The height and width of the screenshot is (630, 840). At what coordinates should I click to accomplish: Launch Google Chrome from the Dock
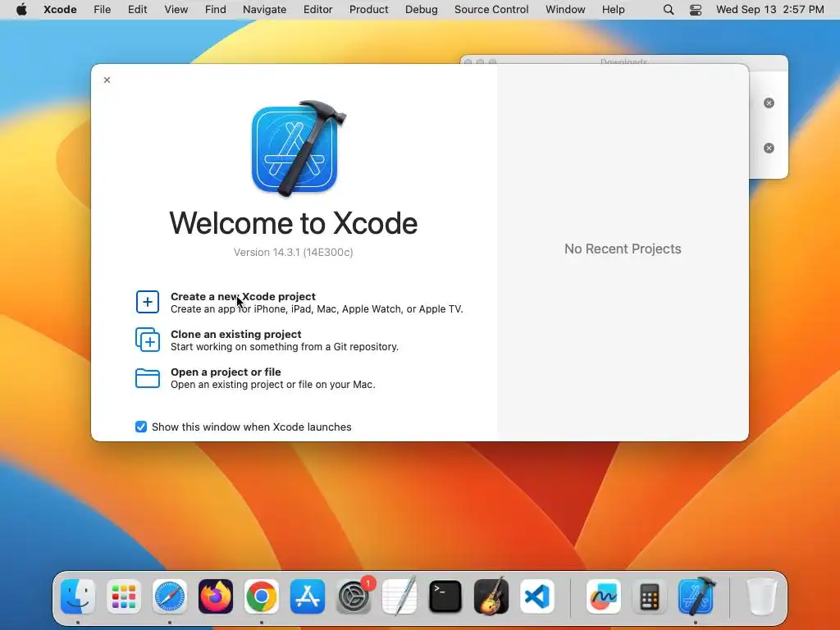click(262, 596)
